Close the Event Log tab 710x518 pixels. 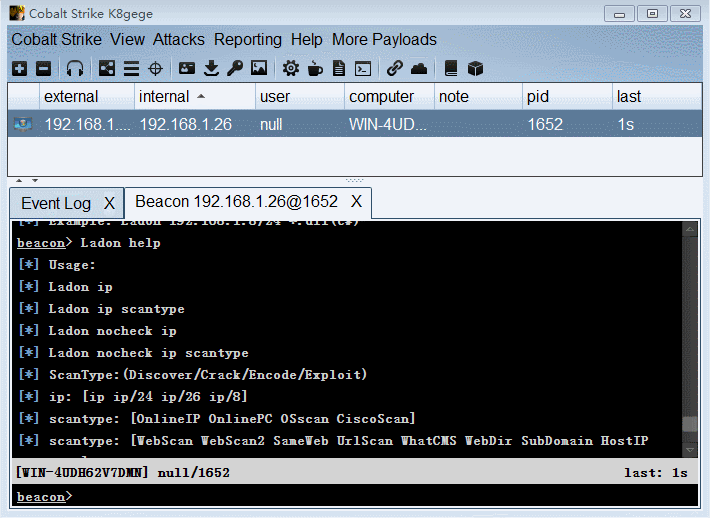point(109,203)
